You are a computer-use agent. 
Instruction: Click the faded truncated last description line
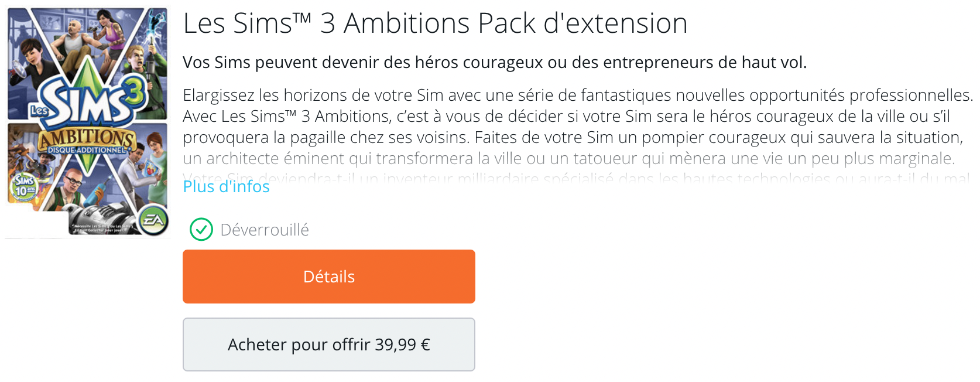[x=576, y=176]
